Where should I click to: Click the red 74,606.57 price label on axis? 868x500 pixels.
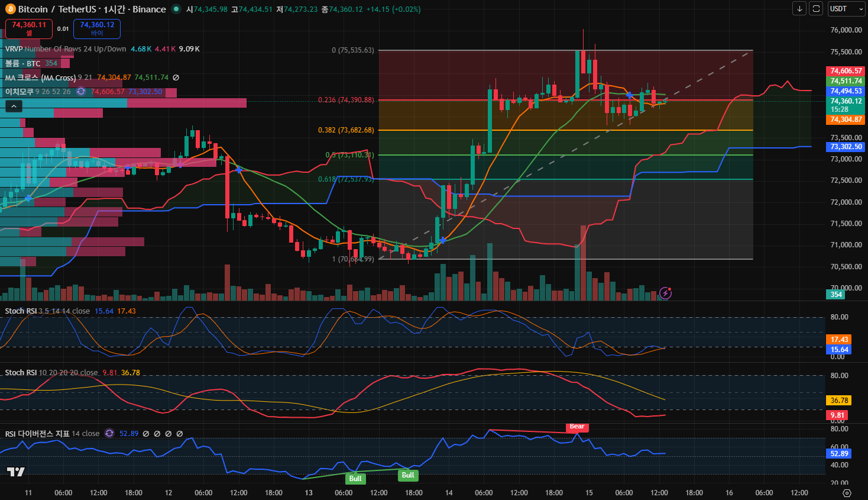[846, 71]
